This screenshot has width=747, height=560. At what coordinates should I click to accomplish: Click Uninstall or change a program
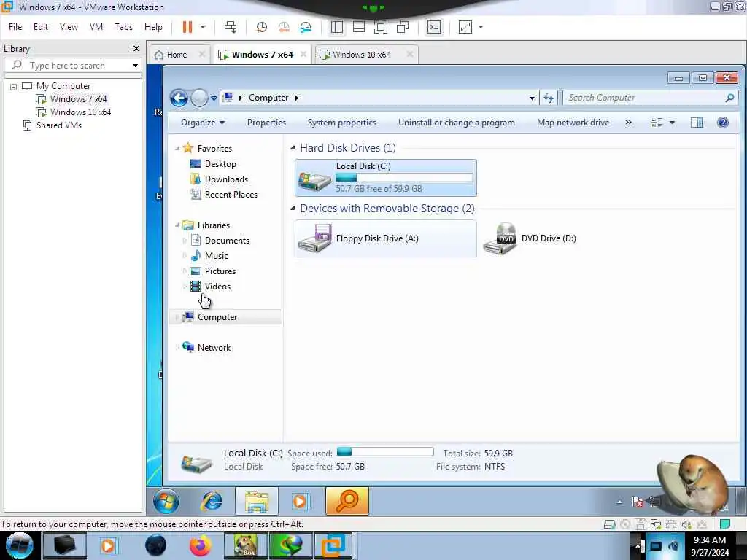457,122
